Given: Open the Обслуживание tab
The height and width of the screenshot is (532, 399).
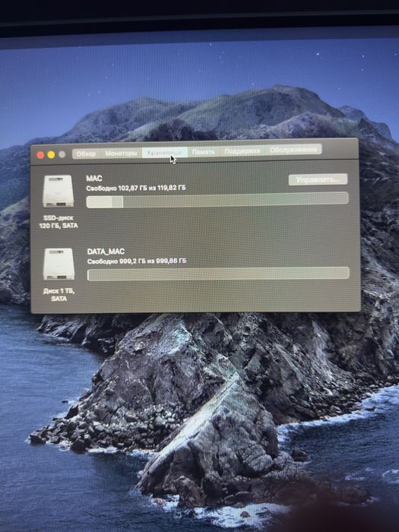Looking at the screenshot, I should (x=293, y=150).
